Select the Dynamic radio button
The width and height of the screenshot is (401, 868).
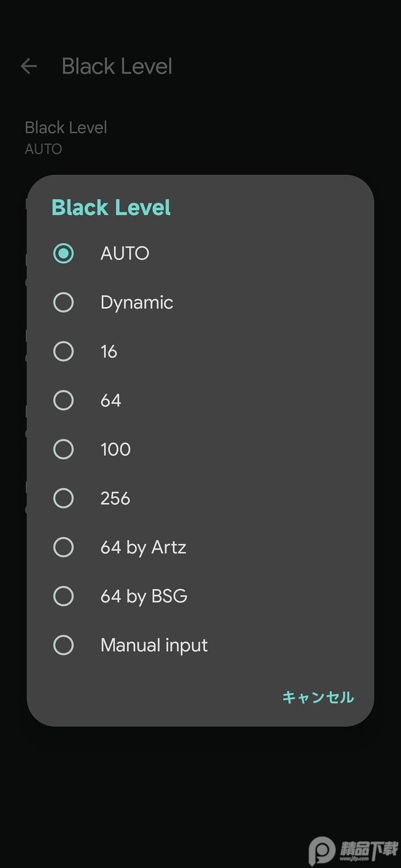click(x=63, y=303)
